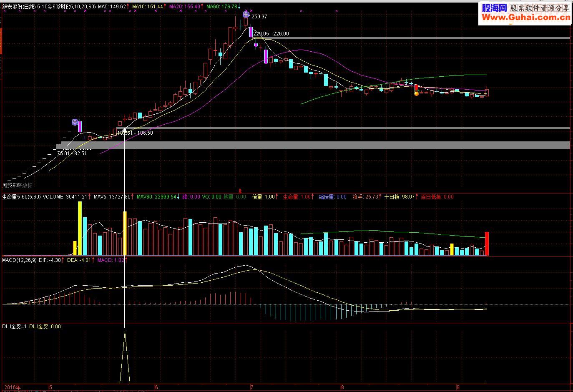The width and height of the screenshot is (573, 392).
Task: Click the 75.01 - 82.51 price range label
Action: coord(72,153)
